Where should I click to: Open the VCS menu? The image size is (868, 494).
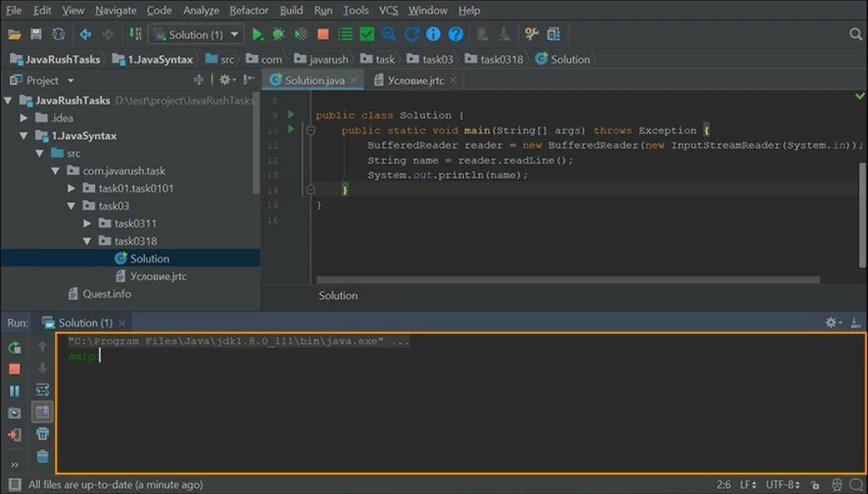point(388,10)
